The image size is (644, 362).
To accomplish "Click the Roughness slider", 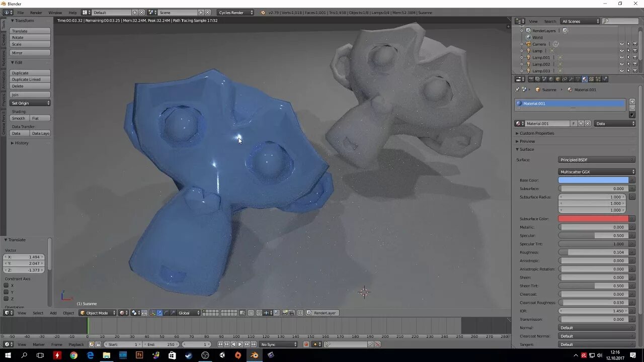I will point(593,252).
